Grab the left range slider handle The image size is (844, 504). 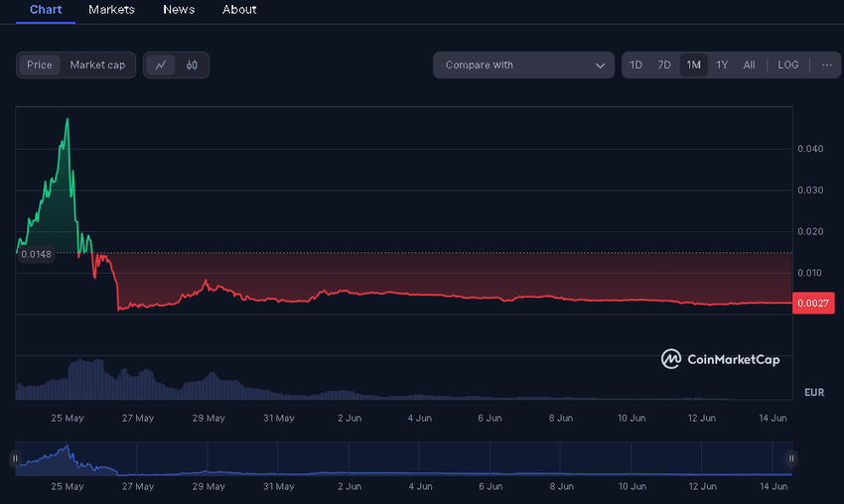pos(15,458)
